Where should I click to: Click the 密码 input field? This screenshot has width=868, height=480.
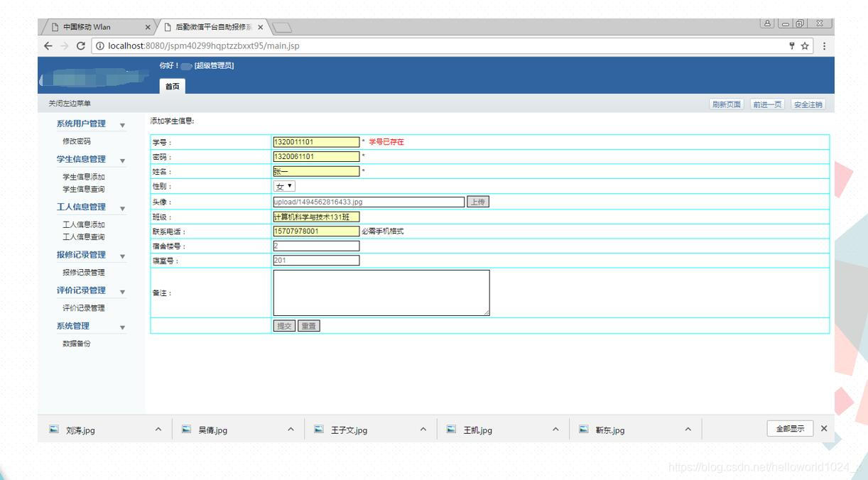(316, 156)
